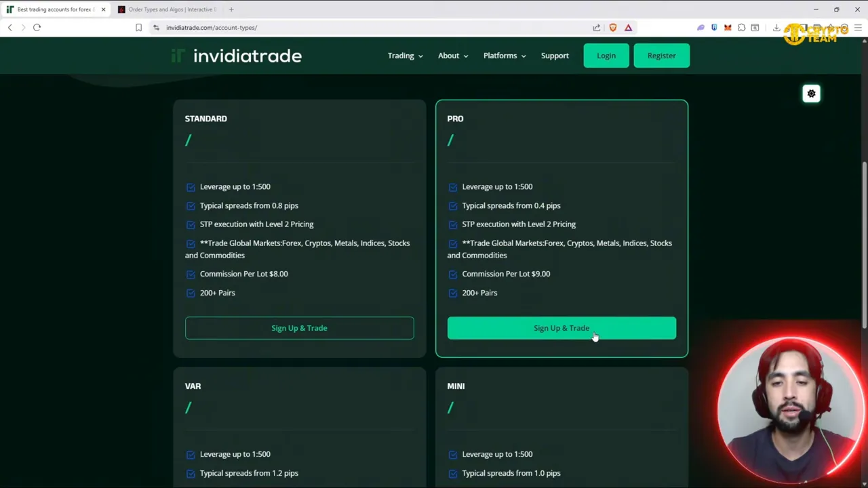Click the red shield icon near the address bar

(612, 27)
